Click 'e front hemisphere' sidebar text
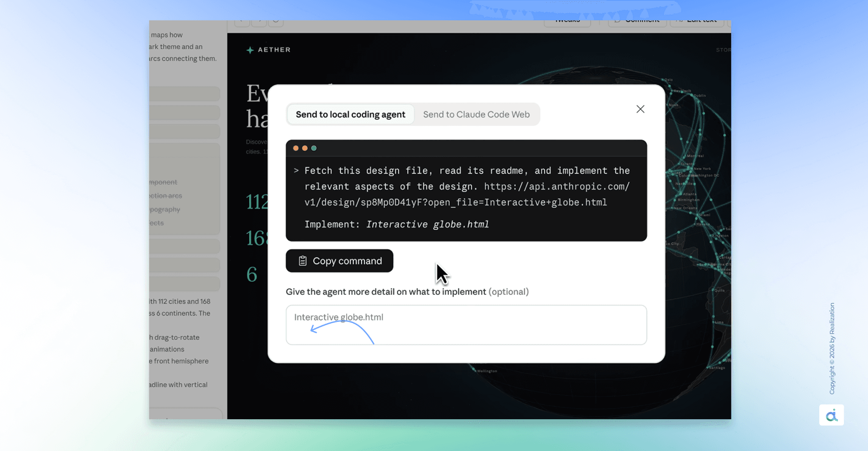The height and width of the screenshot is (451, 868). click(x=179, y=361)
